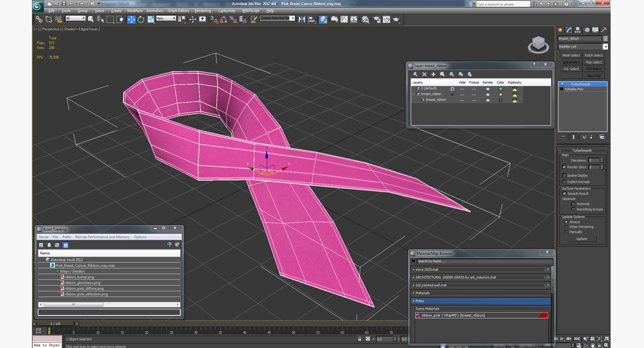This screenshot has height=348, width=644.
Task: Enable the Explicit Normals checkbox
Action: (564, 182)
